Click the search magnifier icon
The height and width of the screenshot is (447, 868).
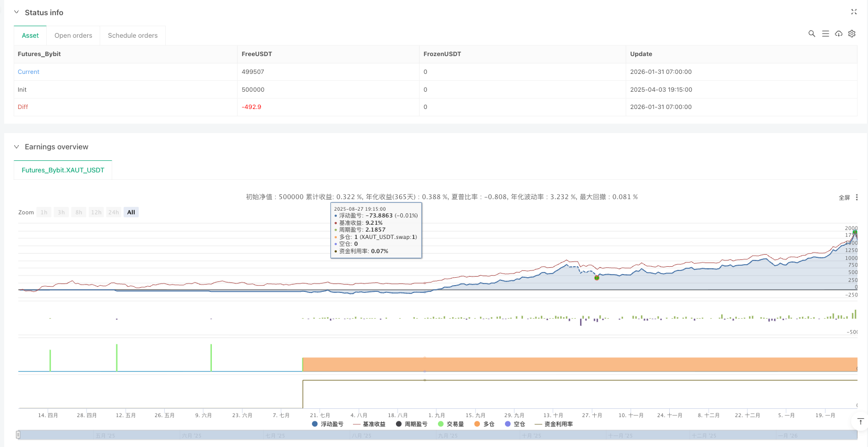[811, 34]
